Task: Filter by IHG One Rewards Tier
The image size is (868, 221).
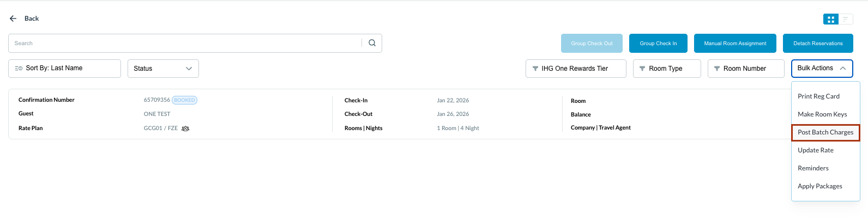Action: [575, 69]
